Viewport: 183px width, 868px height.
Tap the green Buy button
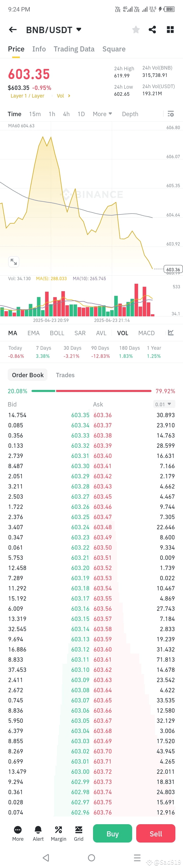112,833
